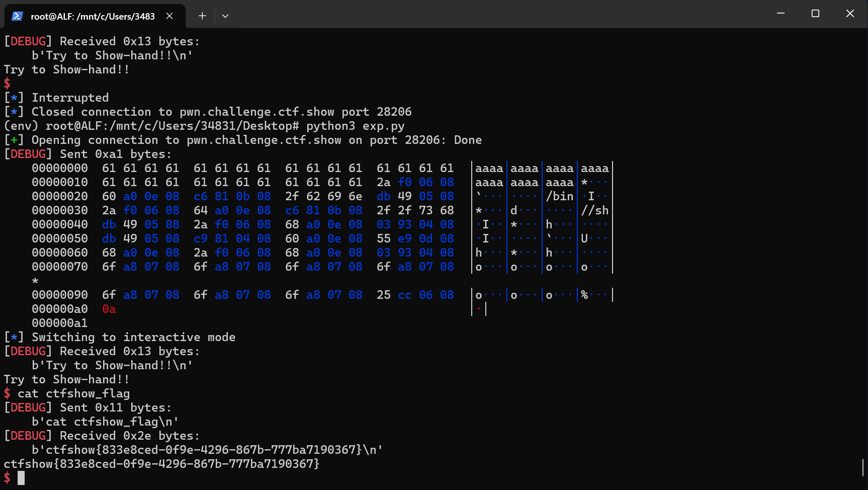Viewport: 868px width, 490px height.
Task: Click the '/bin' text in hexdump ASCII column
Action: (560, 196)
